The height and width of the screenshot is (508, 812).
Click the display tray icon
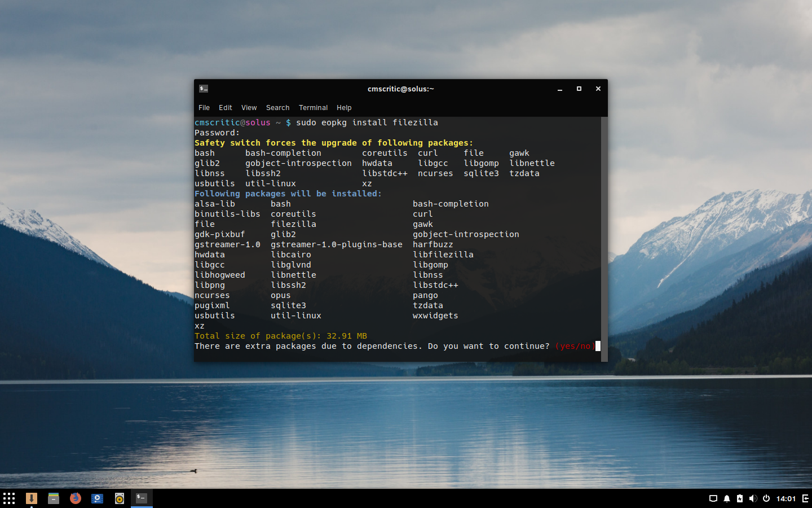pyautogui.click(x=713, y=498)
